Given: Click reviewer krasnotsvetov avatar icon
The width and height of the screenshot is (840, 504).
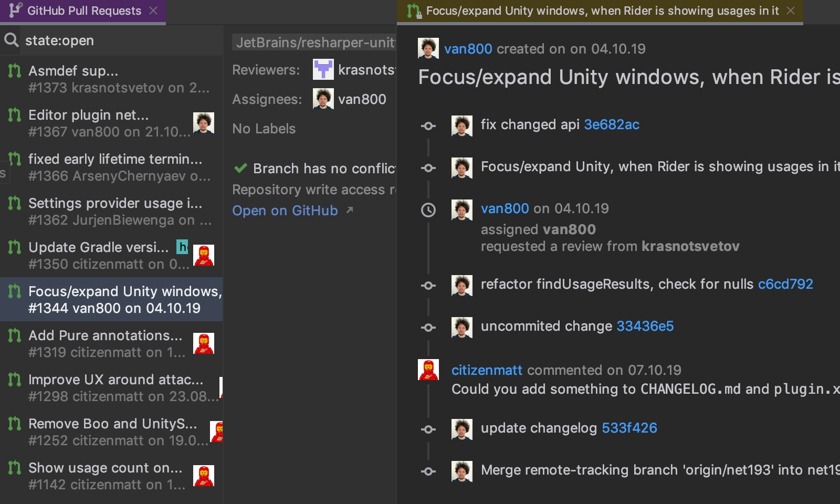Looking at the screenshot, I should (x=323, y=69).
